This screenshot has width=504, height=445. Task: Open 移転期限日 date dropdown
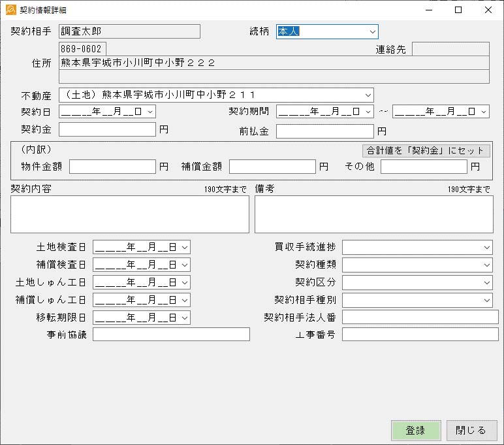pos(185,318)
